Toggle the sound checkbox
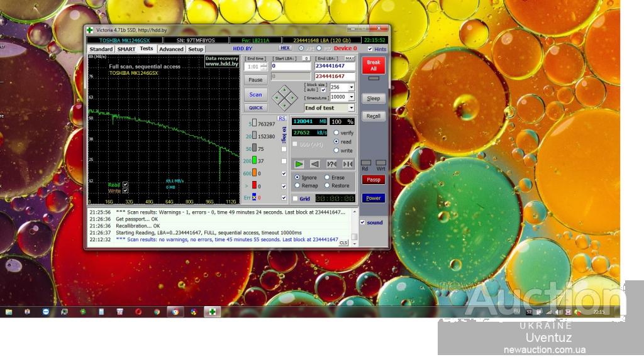This screenshot has height=362, width=644. [x=363, y=222]
